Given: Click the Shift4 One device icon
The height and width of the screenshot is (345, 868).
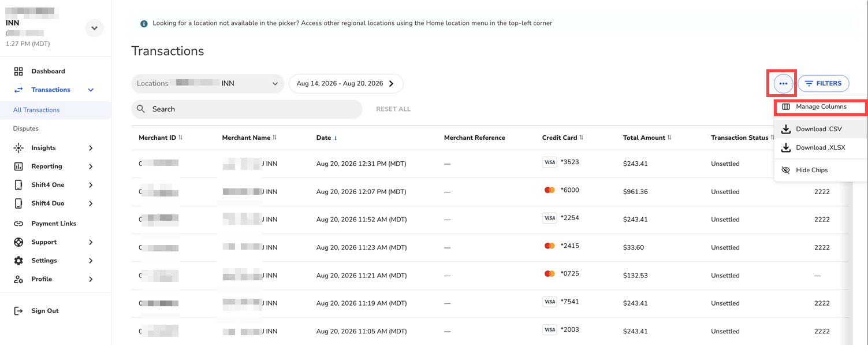Looking at the screenshot, I should coord(18,185).
